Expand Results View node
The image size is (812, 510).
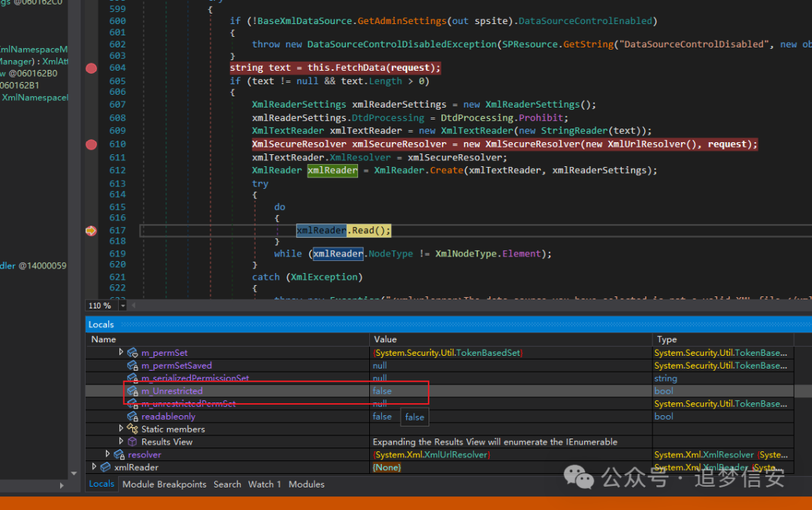pyautogui.click(x=120, y=442)
